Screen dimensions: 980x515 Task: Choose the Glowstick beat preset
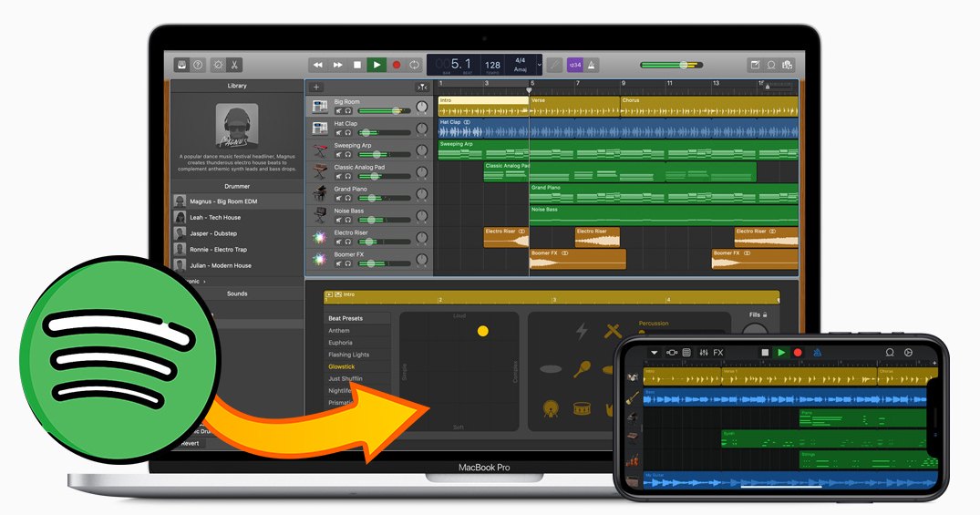point(341,366)
